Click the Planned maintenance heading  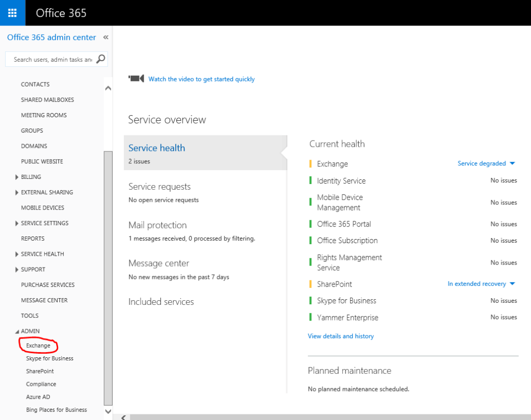click(x=350, y=371)
